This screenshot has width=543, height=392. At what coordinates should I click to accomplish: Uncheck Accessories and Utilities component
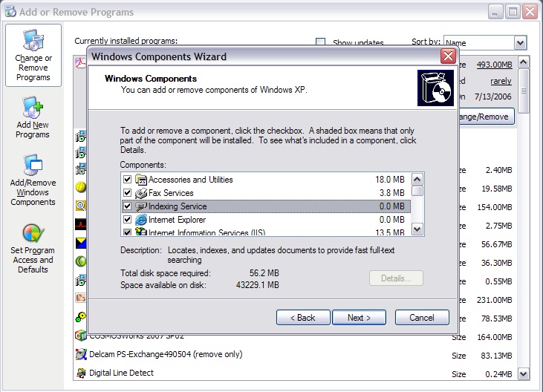point(128,179)
